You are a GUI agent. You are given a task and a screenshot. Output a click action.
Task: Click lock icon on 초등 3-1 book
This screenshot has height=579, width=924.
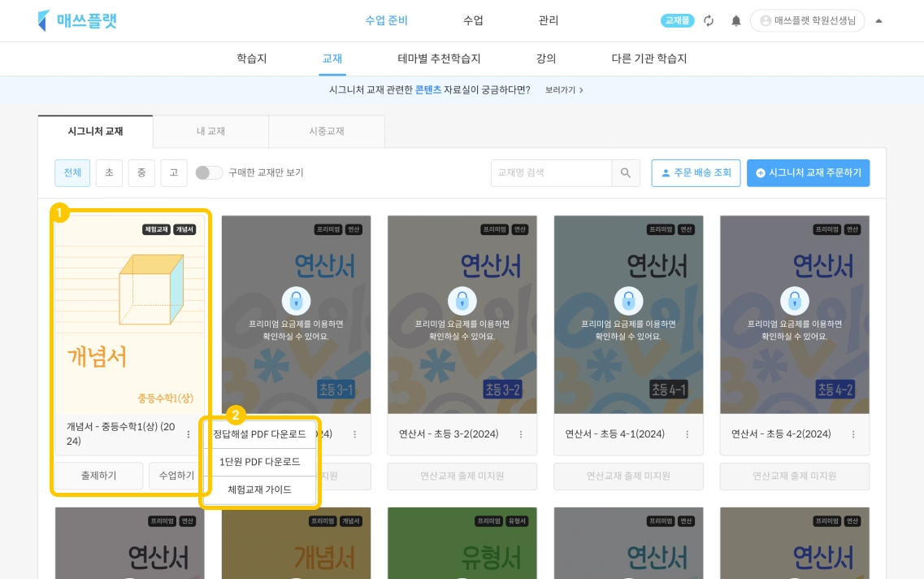pyautogui.click(x=297, y=302)
